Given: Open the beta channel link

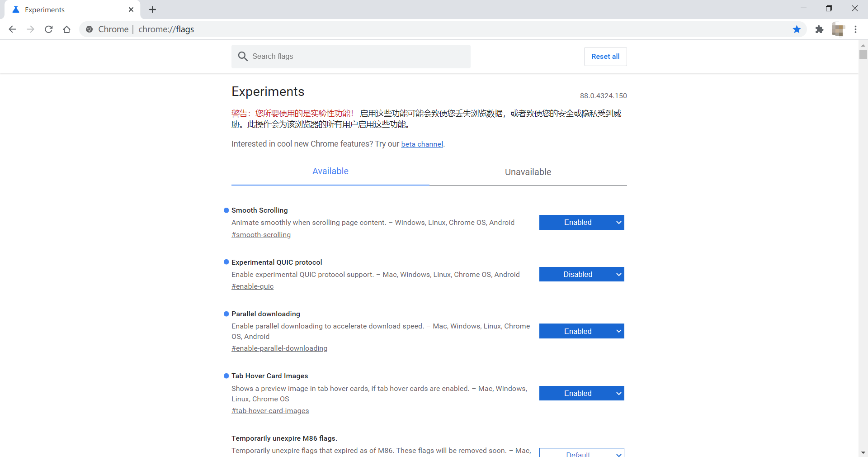Looking at the screenshot, I should pos(422,144).
